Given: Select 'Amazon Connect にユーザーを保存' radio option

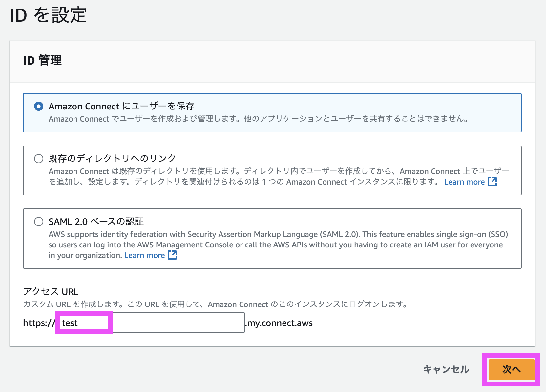Looking at the screenshot, I should (x=39, y=106).
